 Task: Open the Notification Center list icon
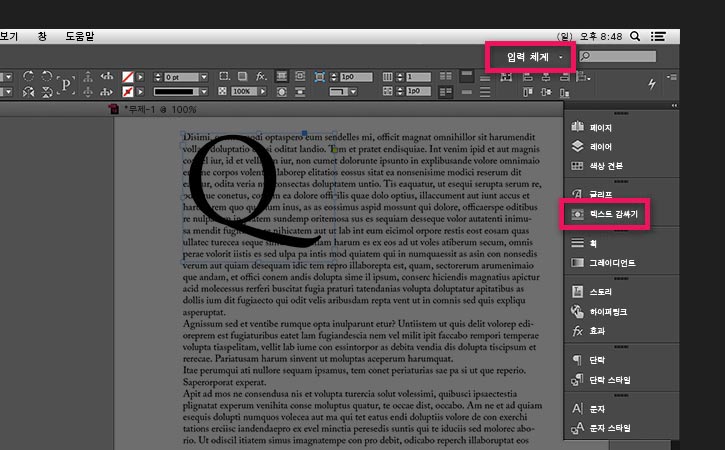click(x=658, y=36)
